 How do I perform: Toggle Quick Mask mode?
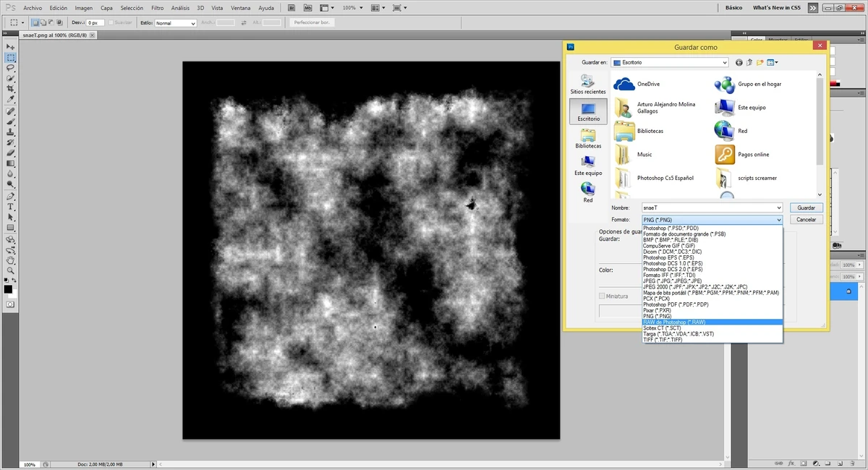(x=11, y=305)
